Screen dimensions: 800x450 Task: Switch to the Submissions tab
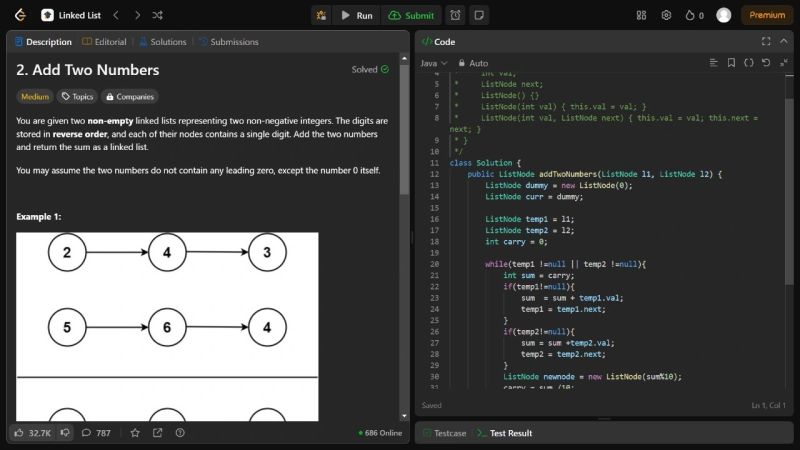(x=229, y=42)
